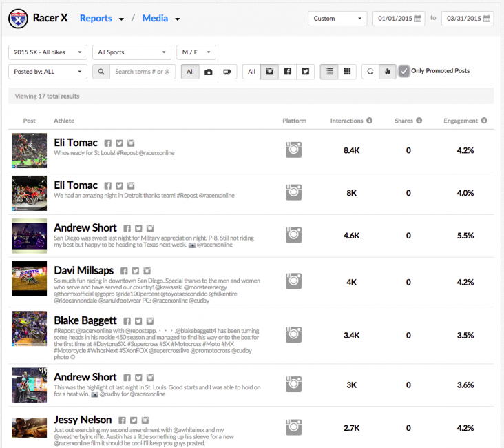Open the Posted by: ALL dropdown
Screen dimensions: 504x448
click(x=48, y=72)
